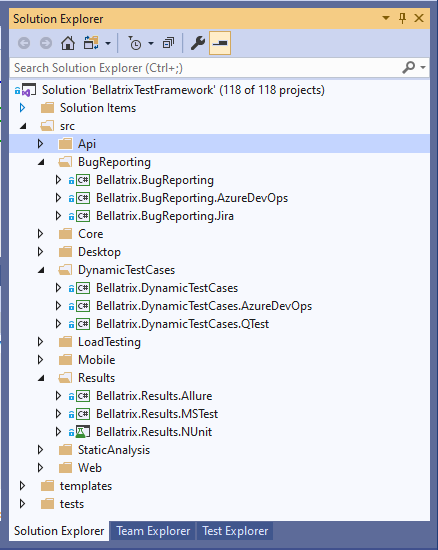Expand the Bellatrix.BugReporting.AzureDevOps project
This screenshot has height=550, width=438.
(x=58, y=198)
